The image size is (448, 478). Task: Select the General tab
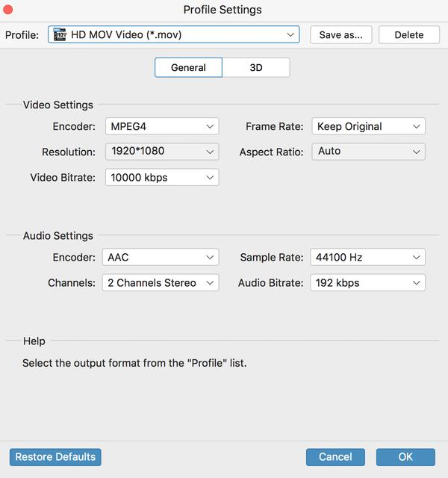point(188,68)
